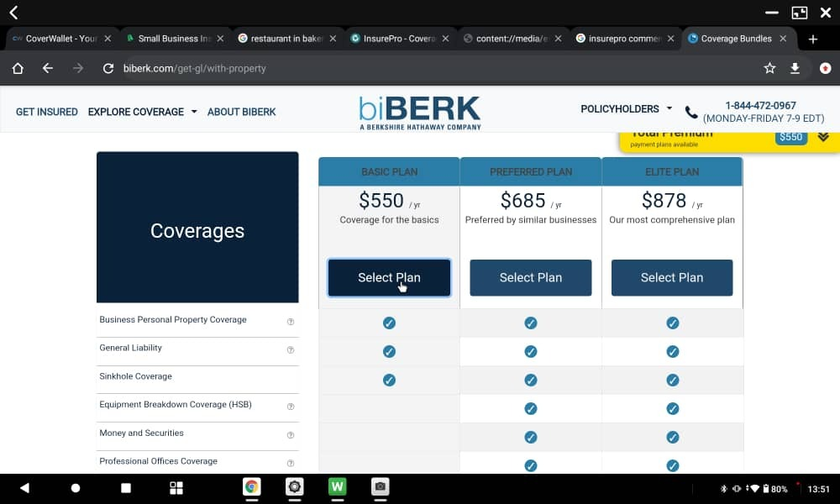Image resolution: width=840 pixels, height=504 pixels.
Task: Open the settings app in taskbar
Action: pos(295,487)
